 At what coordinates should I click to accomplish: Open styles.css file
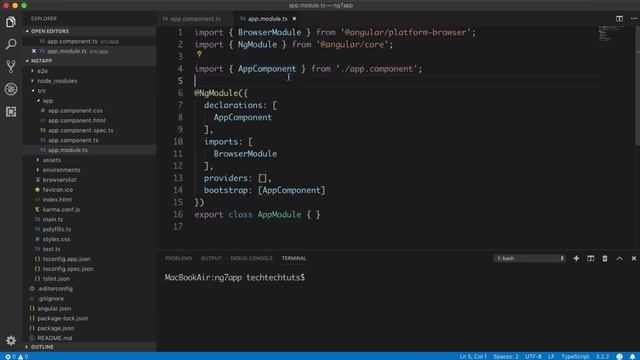coord(57,239)
